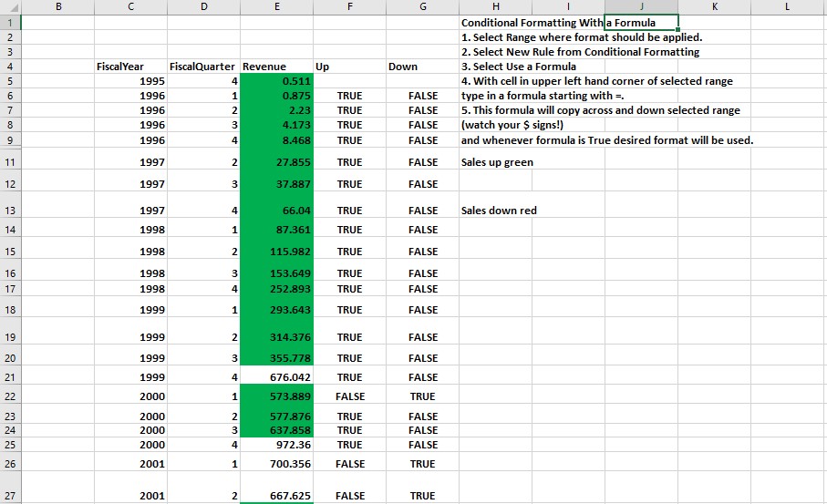Image resolution: width=827 pixels, height=504 pixels.
Task: Click the active cell containing 'a Formula'
Action: point(640,22)
